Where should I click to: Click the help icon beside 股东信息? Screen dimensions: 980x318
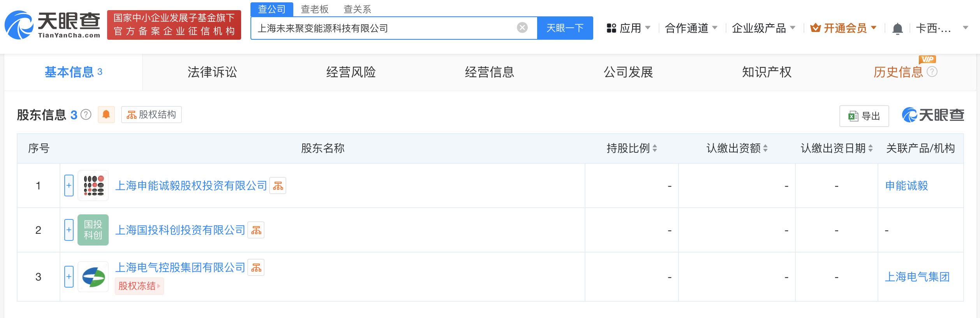86,115
